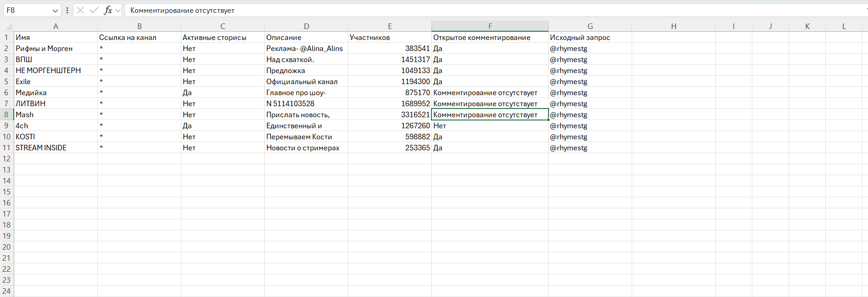Click the 'Имя' header cell
Image resolution: width=868 pixels, height=297 pixels.
point(56,37)
